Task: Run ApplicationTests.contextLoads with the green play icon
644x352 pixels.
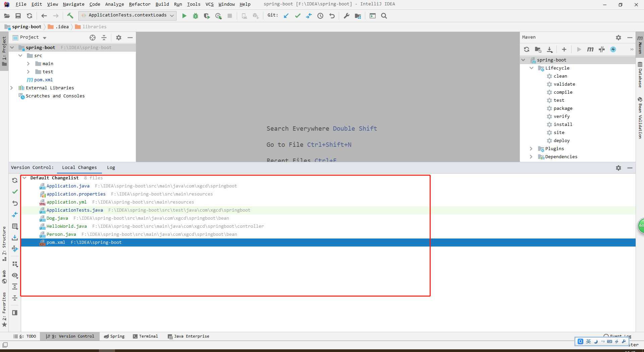Action: [184, 16]
